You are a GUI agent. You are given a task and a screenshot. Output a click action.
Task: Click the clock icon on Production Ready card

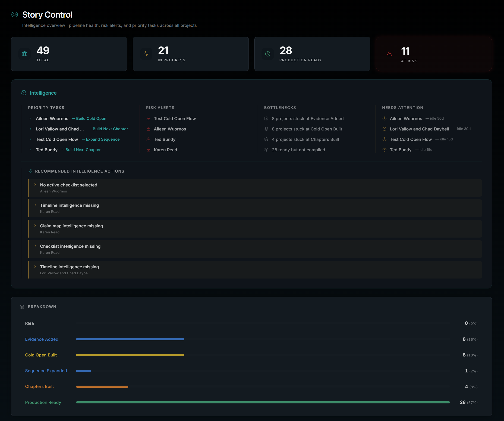click(x=268, y=54)
